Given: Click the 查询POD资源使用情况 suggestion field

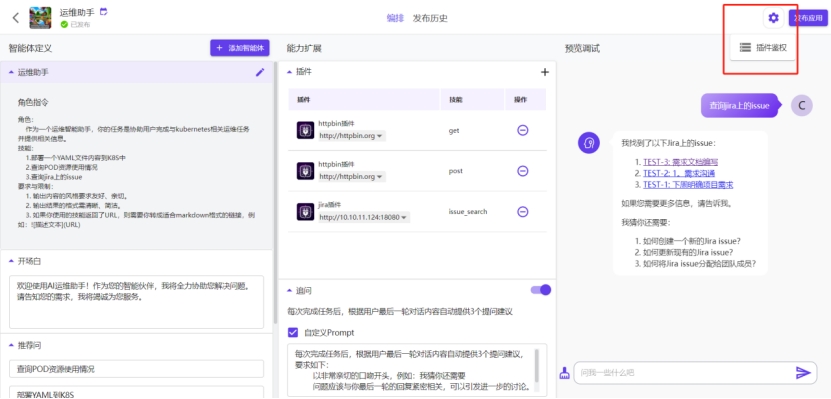Looking at the screenshot, I should [x=136, y=369].
